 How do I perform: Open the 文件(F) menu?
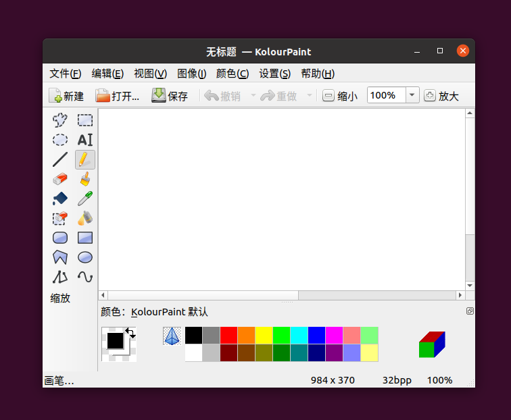[x=65, y=73]
